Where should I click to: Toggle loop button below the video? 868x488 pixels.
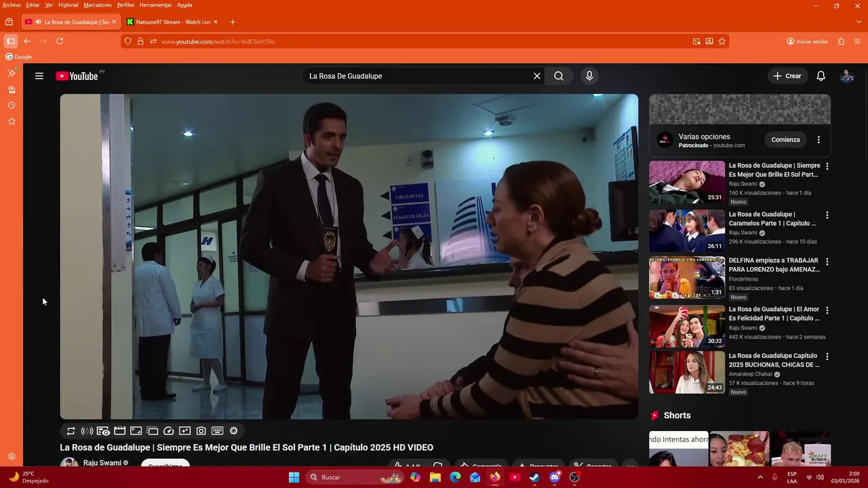click(x=71, y=431)
